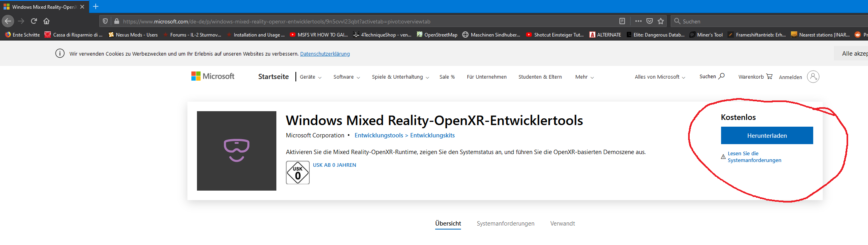
Task: Open the page actions three-dot menu
Action: coord(638,21)
